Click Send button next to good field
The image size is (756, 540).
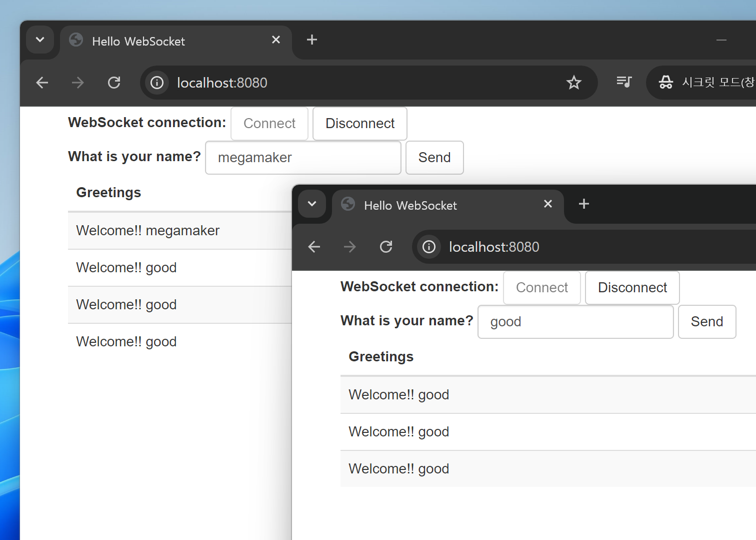707,322
